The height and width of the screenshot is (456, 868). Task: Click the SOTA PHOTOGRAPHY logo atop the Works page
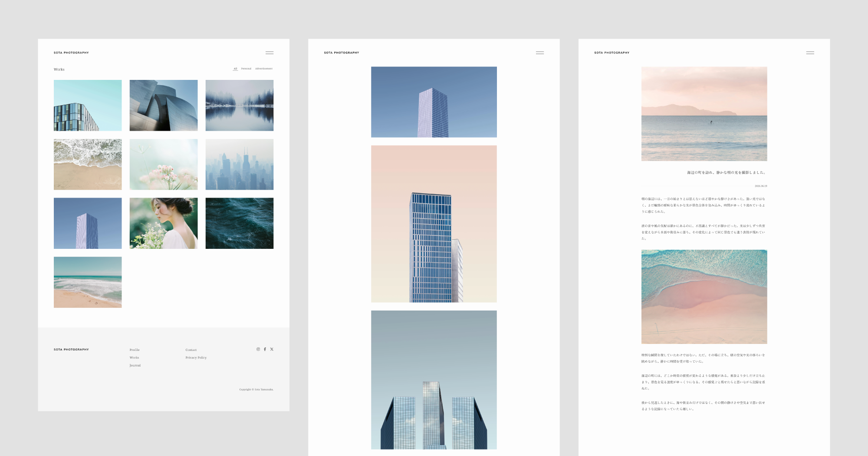click(x=71, y=53)
